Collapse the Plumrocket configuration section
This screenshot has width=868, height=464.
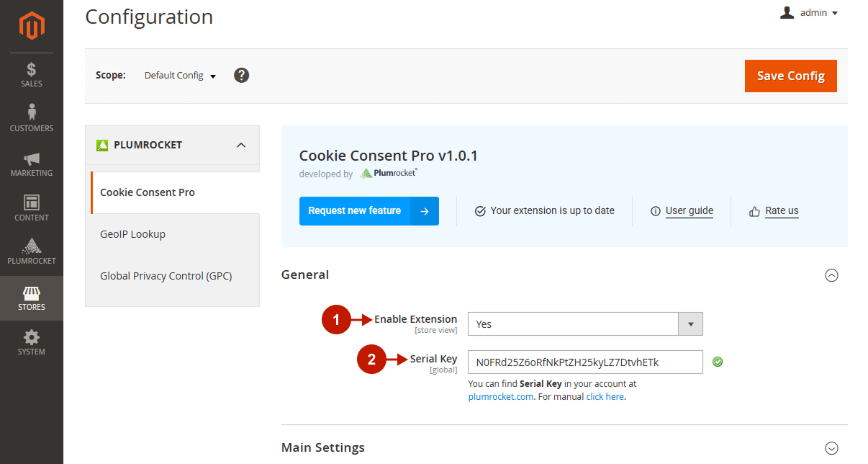click(x=241, y=145)
